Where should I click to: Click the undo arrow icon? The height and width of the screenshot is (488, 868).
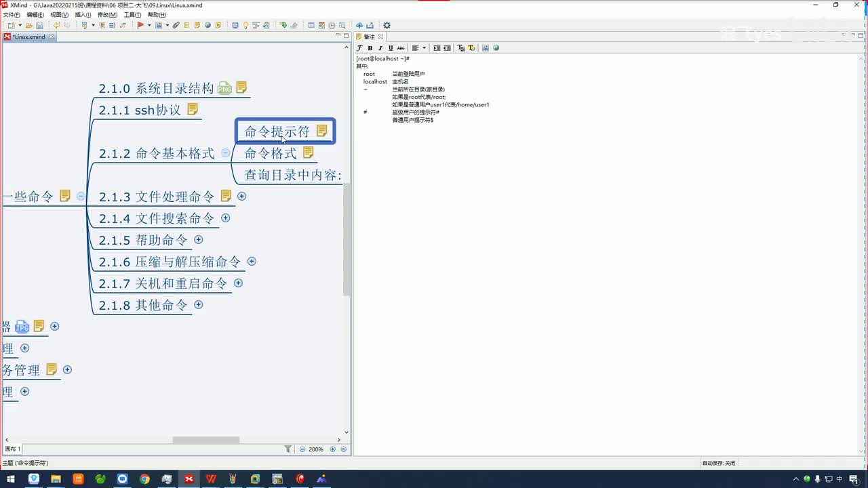[x=57, y=26]
